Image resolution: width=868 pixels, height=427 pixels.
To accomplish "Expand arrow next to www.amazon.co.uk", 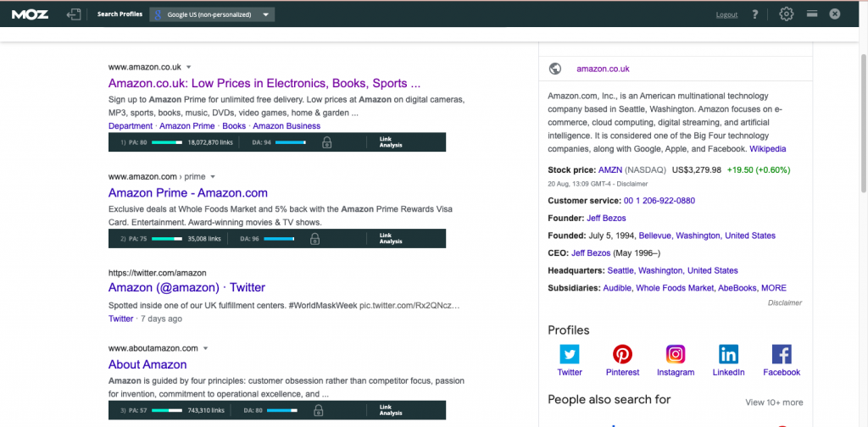I will pos(189,67).
